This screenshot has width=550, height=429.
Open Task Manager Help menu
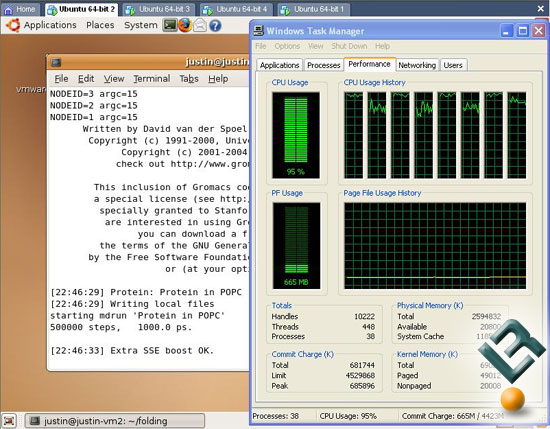click(x=382, y=46)
